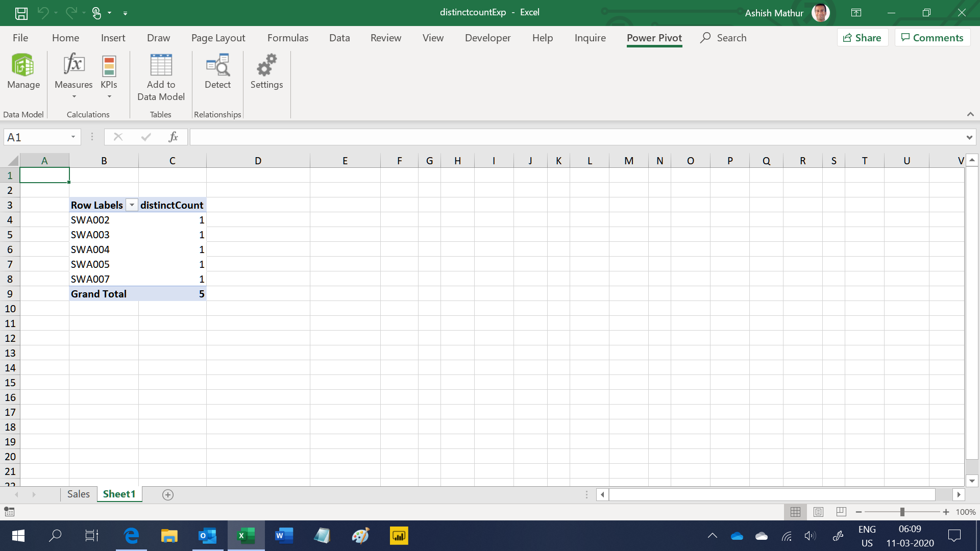Open the Developer ribbon tab
980x551 pixels.
point(488,38)
